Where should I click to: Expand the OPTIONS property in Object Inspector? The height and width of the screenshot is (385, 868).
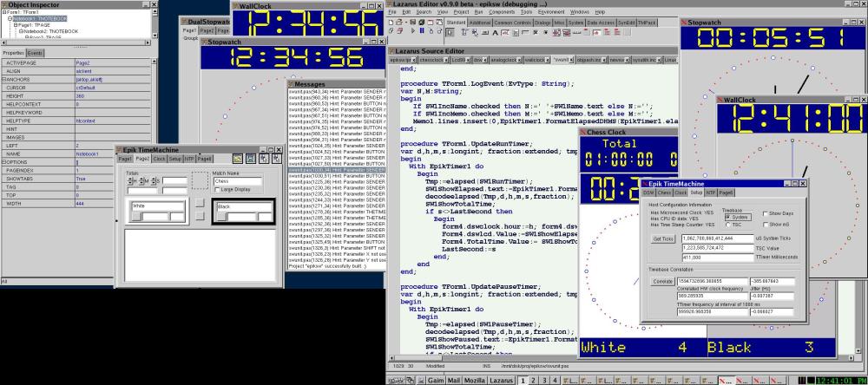[3, 162]
